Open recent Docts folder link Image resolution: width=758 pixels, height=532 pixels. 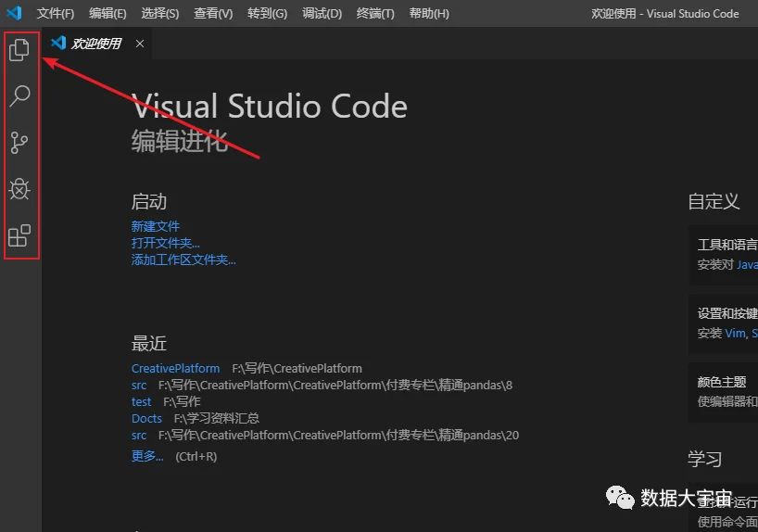146,418
